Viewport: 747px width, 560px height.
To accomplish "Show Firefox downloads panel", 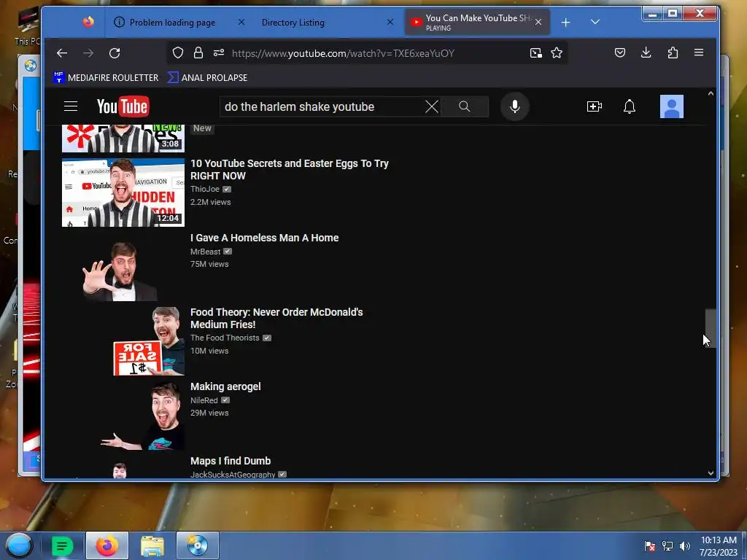I will 646,52.
